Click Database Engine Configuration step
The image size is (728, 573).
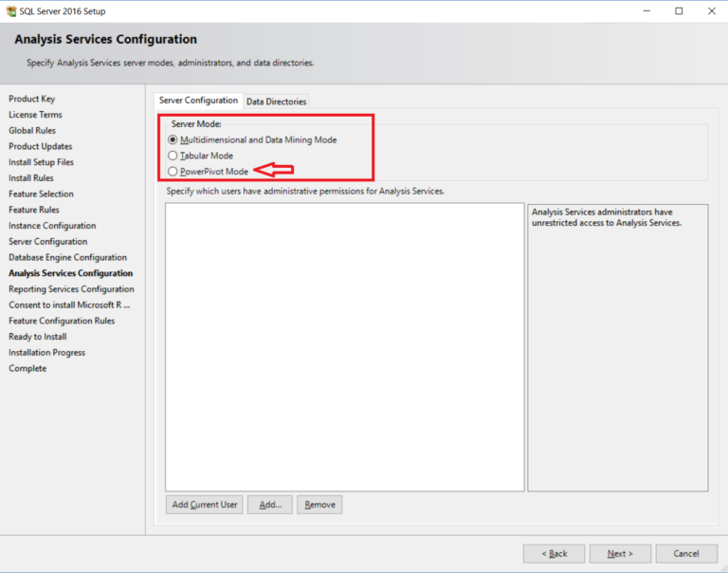click(x=67, y=257)
